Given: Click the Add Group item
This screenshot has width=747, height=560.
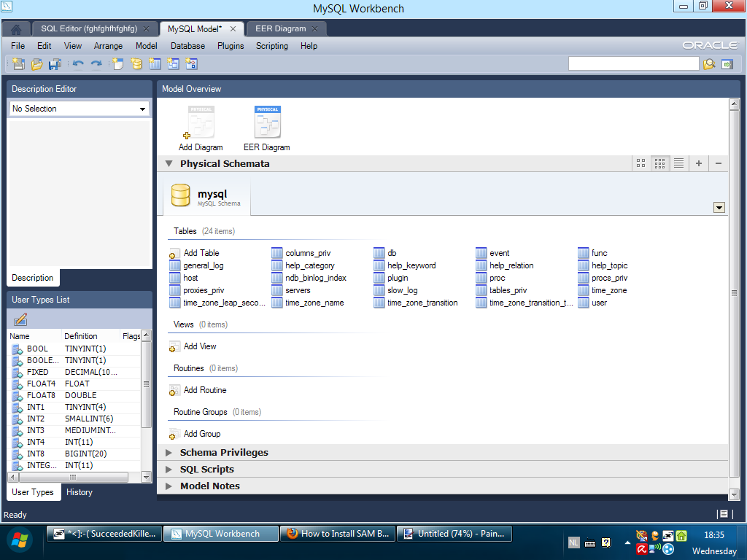Looking at the screenshot, I should 196,434.
